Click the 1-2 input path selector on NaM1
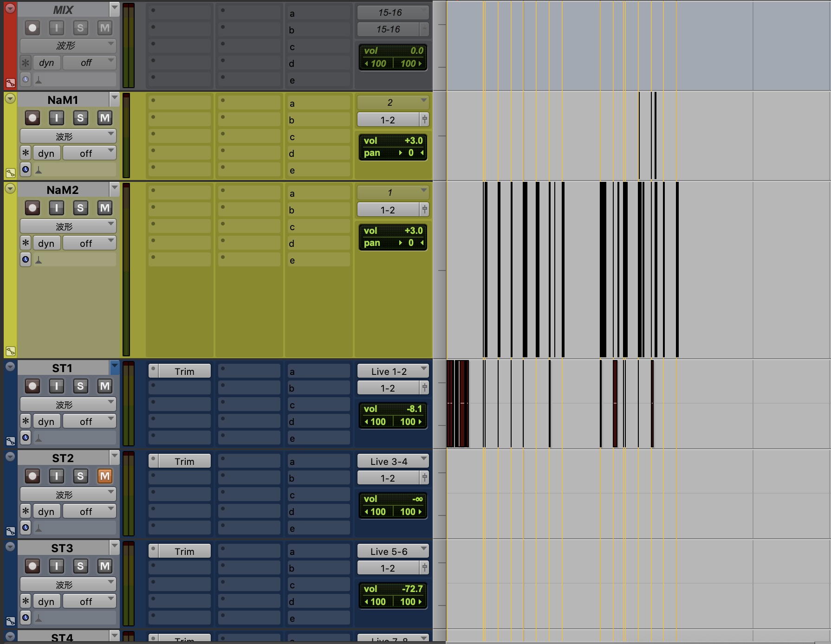 [x=388, y=119]
